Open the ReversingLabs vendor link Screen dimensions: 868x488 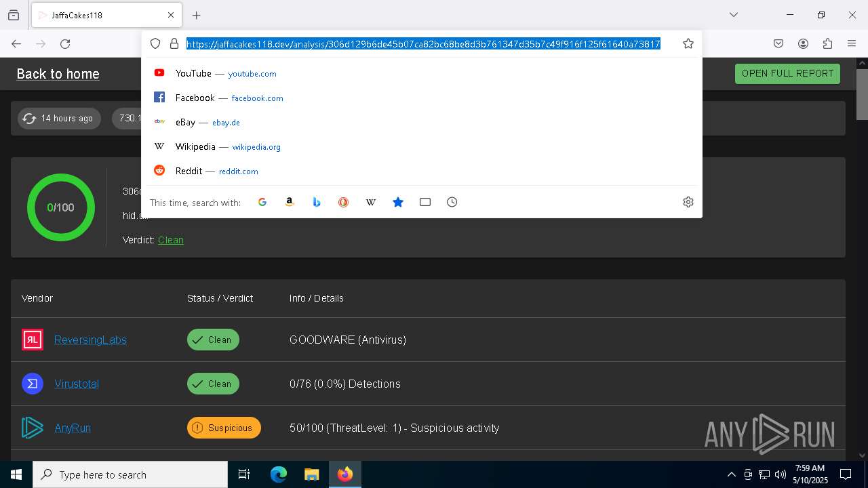pyautogui.click(x=90, y=340)
